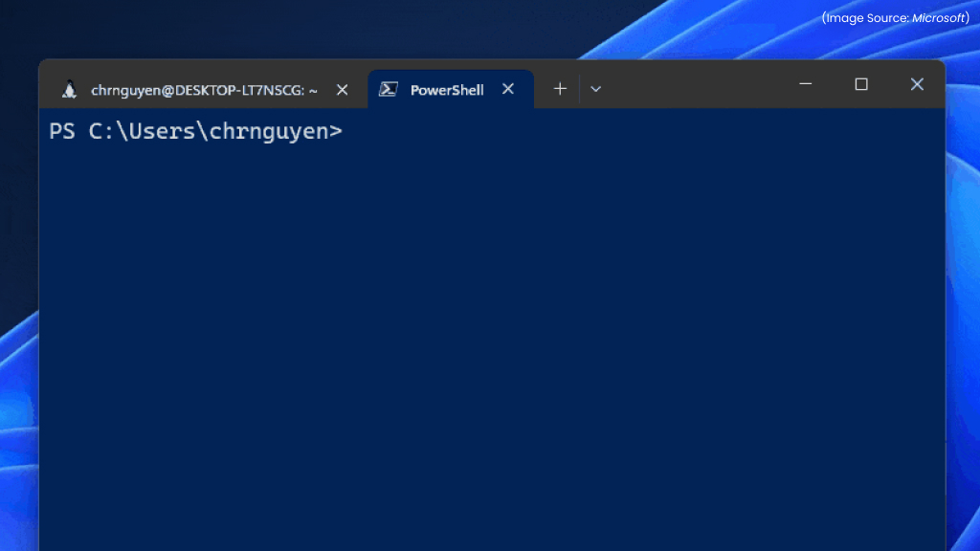
Task: Switch to the chrnguyen@DESKTOP-LT7NSCG tab
Action: pos(203,90)
